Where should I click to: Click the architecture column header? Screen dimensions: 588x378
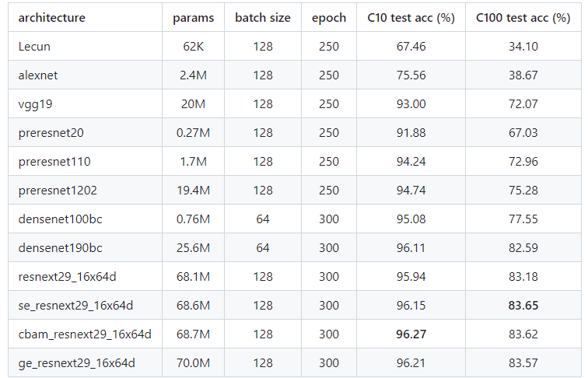52,17
